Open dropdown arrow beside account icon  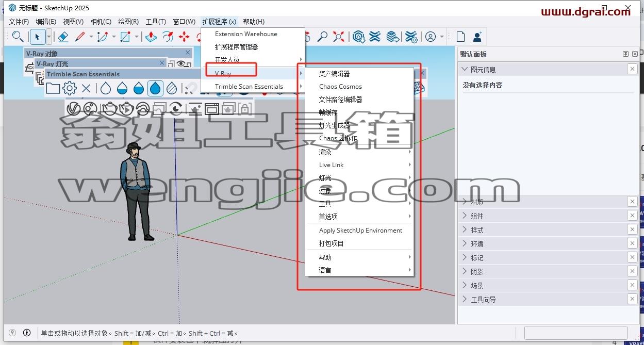pos(442,37)
